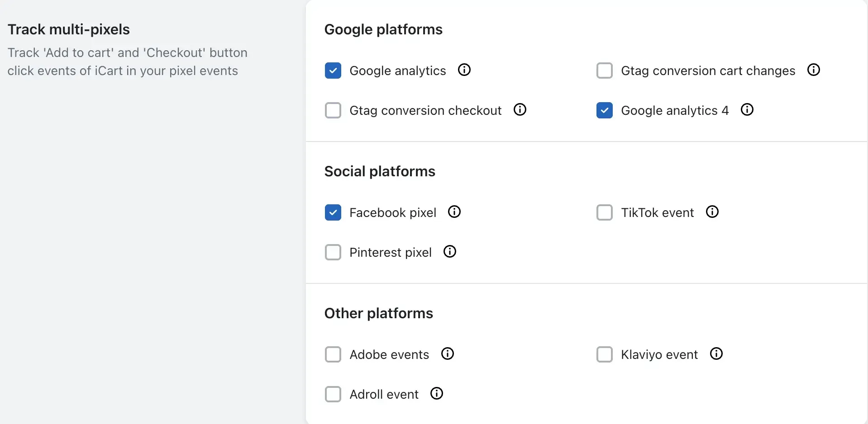The height and width of the screenshot is (424, 868).
Task: Uncheck the Google analytics checkbox
Action: pos(333,71)
